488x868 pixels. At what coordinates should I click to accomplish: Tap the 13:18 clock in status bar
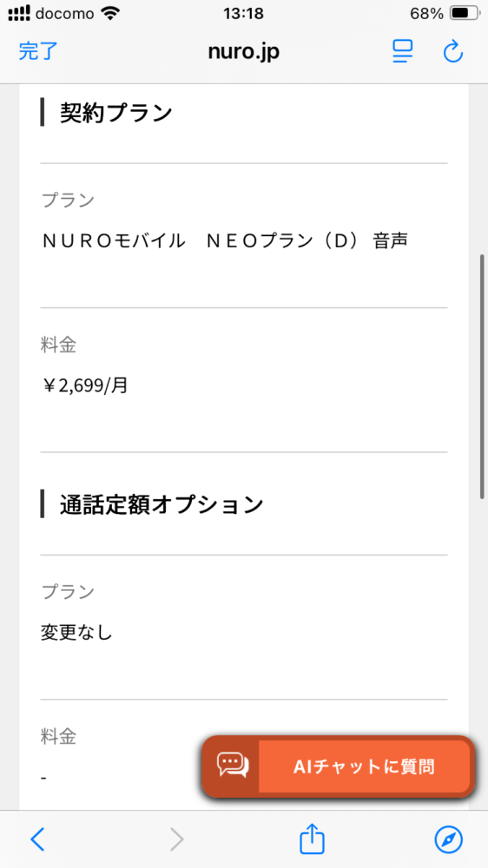click(x=244, y=14)
